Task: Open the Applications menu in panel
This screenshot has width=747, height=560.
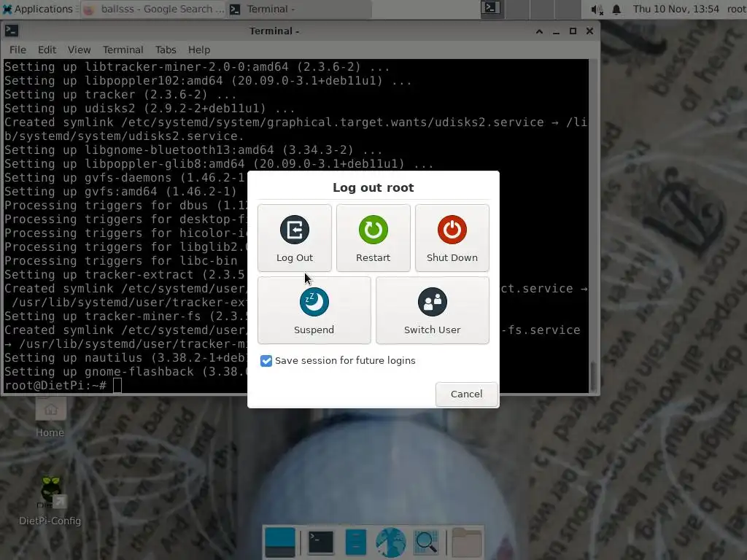Action: [38, 9]
